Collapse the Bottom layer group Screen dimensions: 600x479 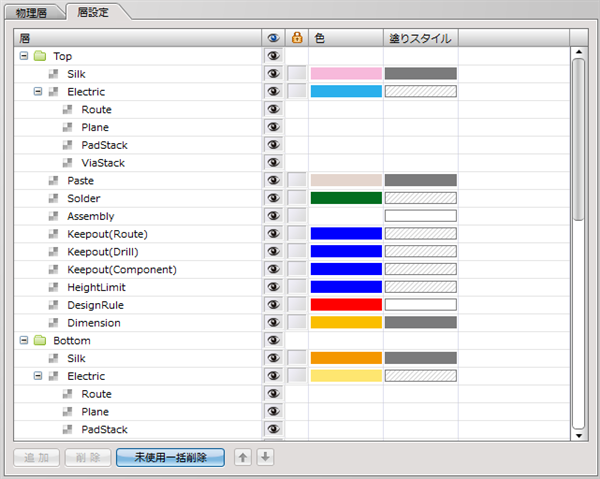tap(24, 340)
